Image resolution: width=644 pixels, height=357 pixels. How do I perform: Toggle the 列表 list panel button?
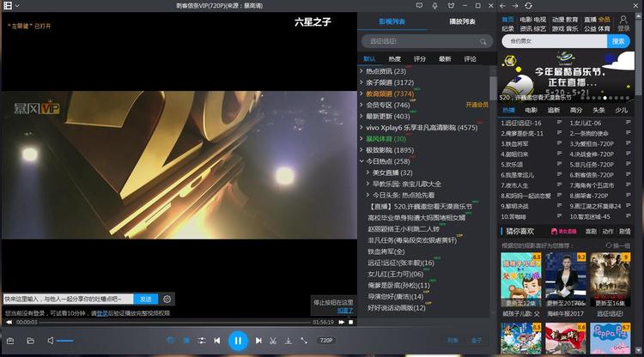tap(453, 341)
